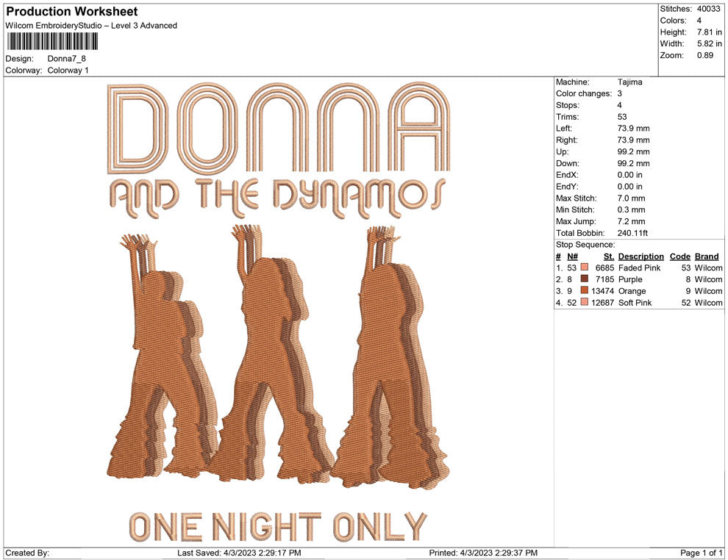Click the Faded Pink color swatch
The image size is (728, 560).
585,268
